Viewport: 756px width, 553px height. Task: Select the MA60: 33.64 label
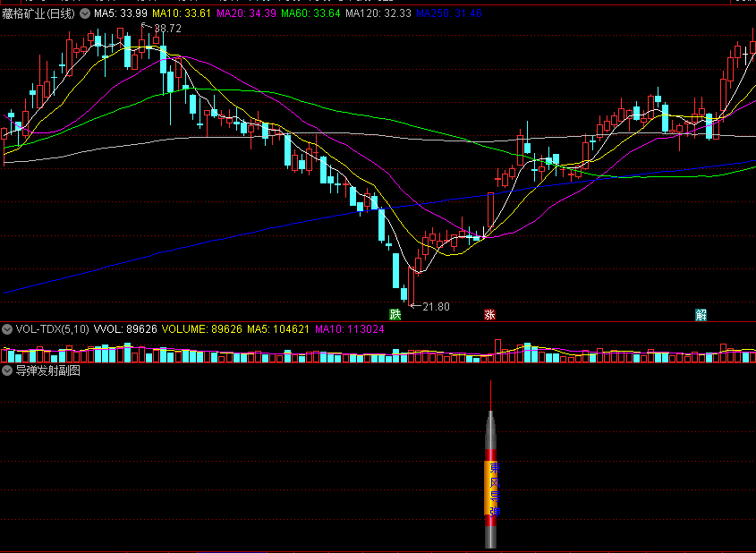[x=310, y=13]
